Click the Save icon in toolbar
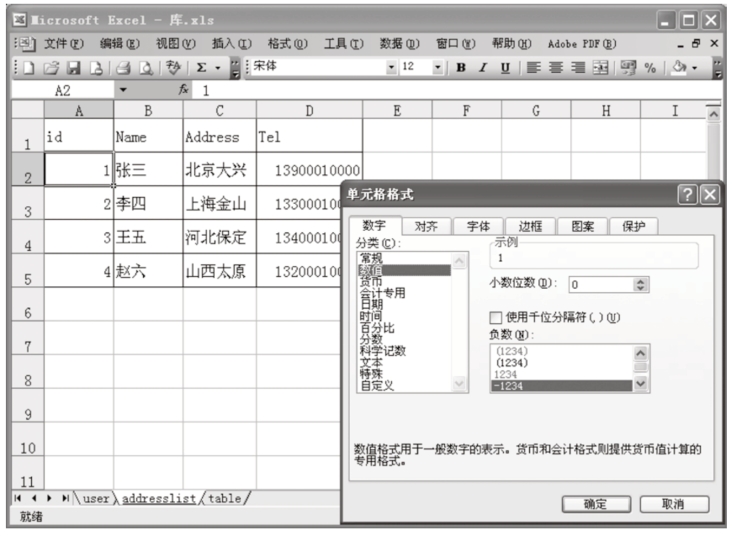Screen dimensions: 734x538 click(x=73, y=68)
